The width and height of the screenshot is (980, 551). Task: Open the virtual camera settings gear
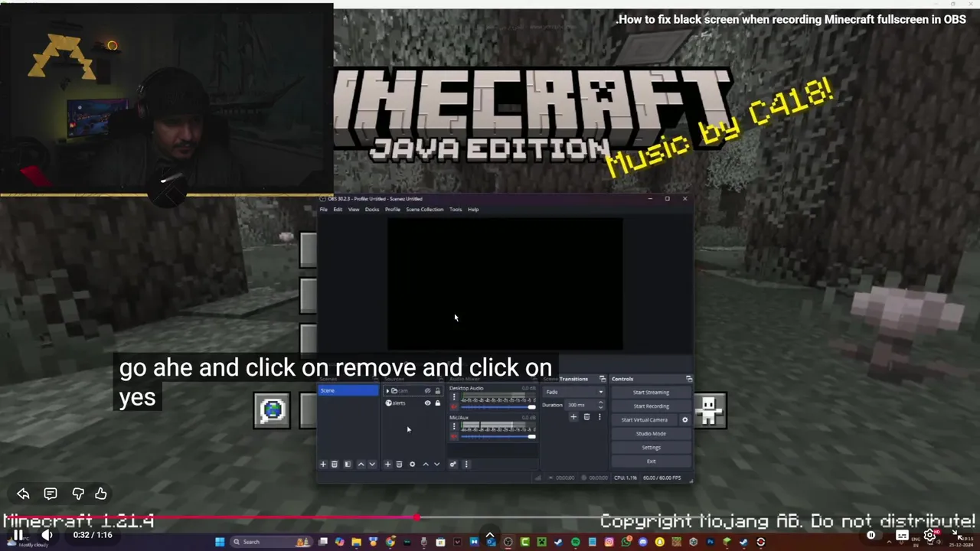[x=685, y=420]
